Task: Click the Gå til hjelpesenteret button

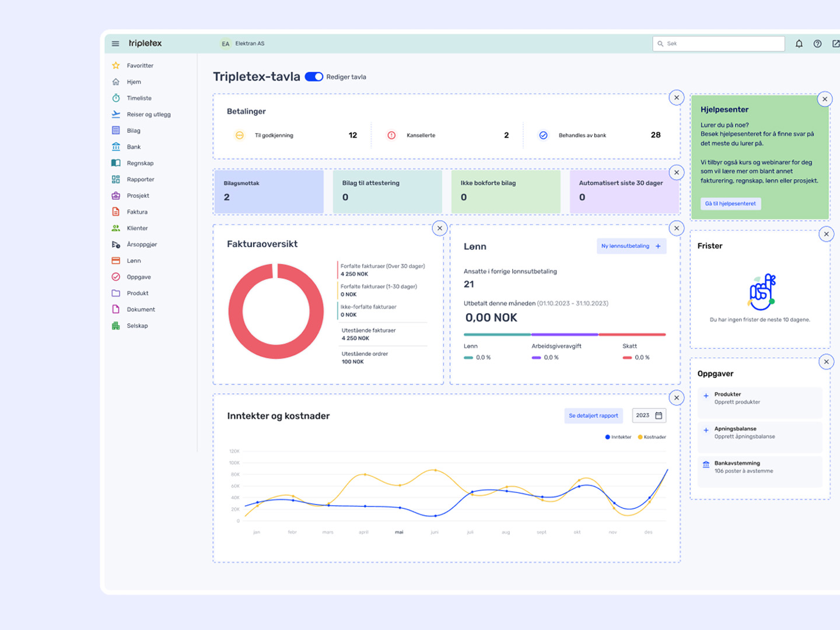Action: (730, 204)
